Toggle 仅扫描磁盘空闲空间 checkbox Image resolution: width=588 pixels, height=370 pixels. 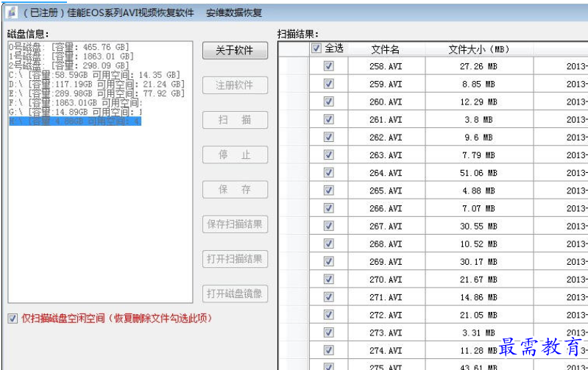click(x=13, y=319)
